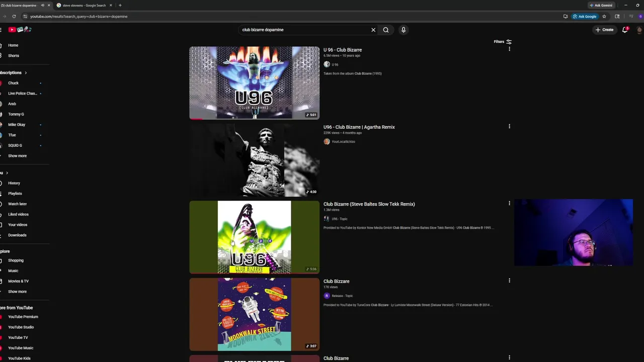Open YouTube TV link

coord(18,337)
